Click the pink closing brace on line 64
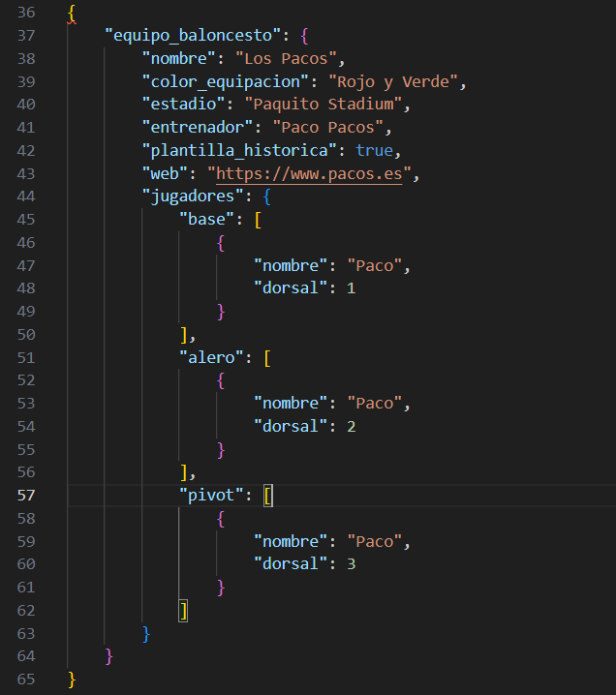Screen dimensions: 616x695 pos(109,657)
